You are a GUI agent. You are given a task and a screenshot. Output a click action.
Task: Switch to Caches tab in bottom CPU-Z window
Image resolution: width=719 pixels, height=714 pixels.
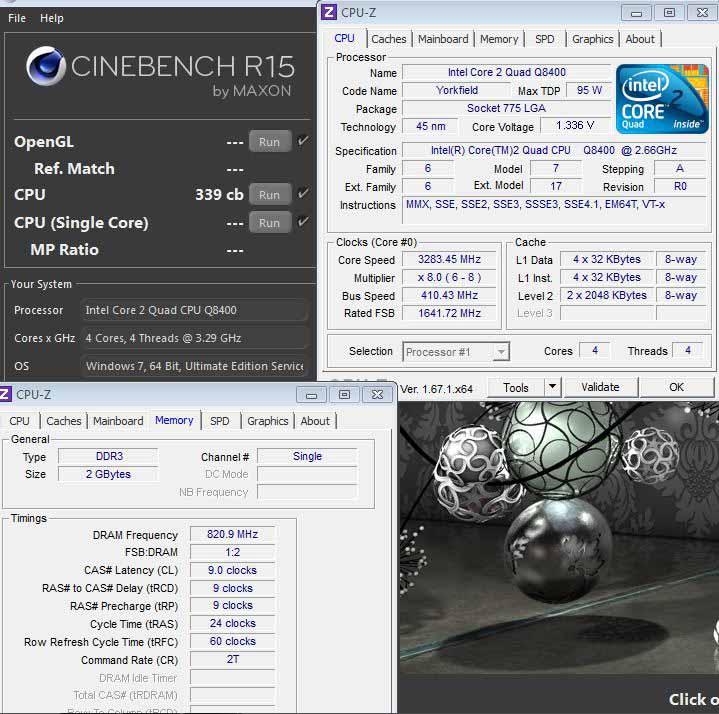[x=64, y=421]
